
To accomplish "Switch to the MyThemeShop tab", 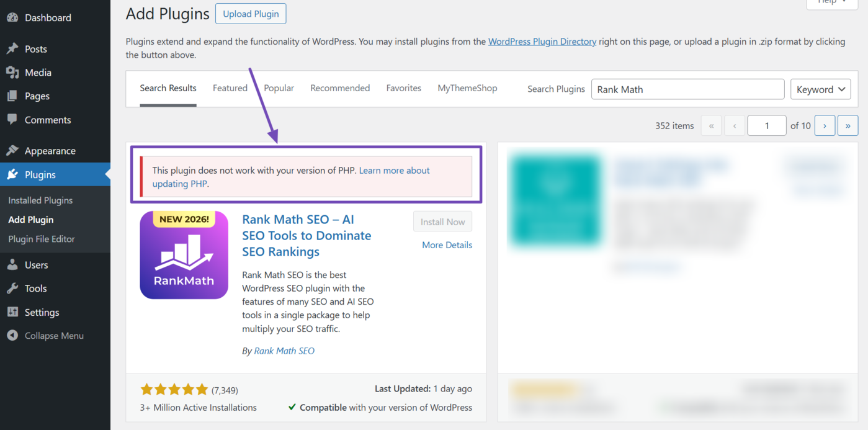I will pos(467,88).
